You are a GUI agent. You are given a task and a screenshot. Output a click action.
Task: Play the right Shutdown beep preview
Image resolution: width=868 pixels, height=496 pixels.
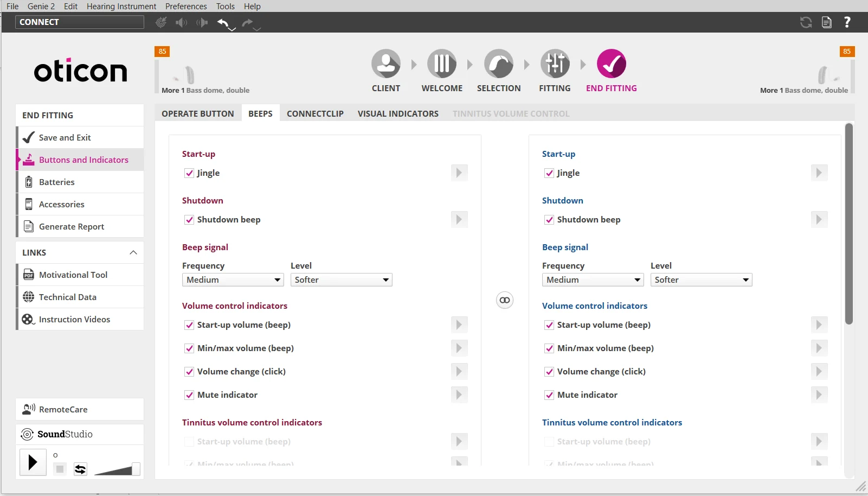pyautogui.click(x=819, y=220)
